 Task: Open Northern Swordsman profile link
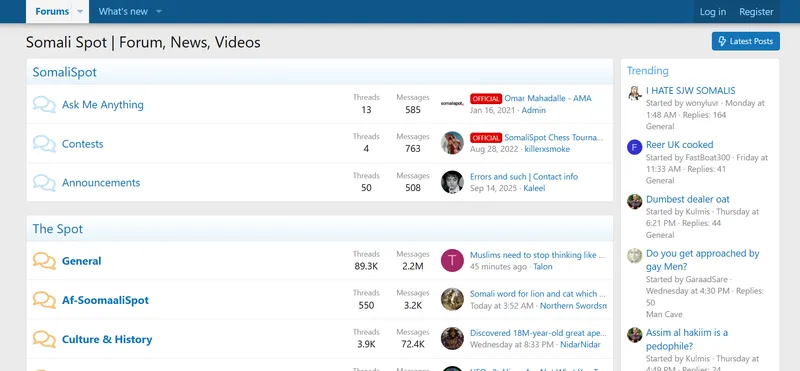coord(573,306)
